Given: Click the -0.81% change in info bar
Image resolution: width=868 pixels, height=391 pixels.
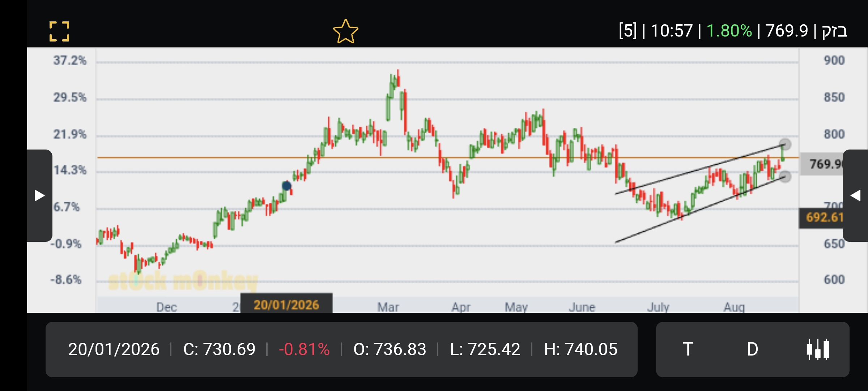Looking at the screenshot, I should pos(304,349).
